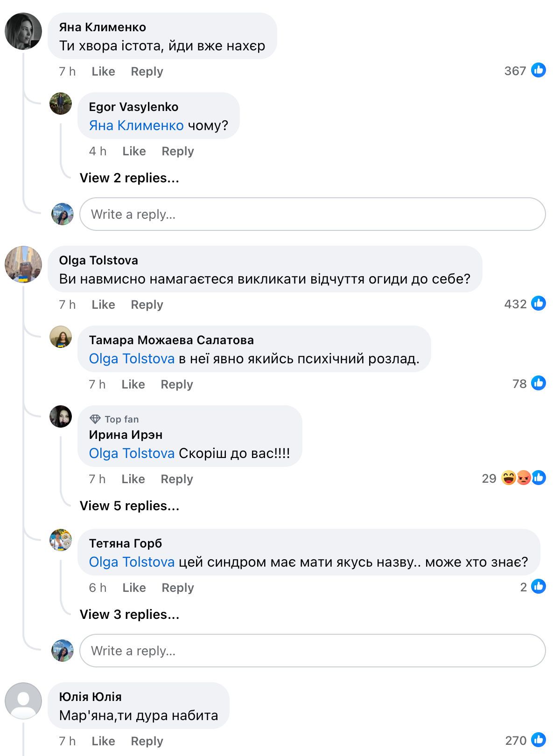This screenshot has height=756, width=553.
Task: Expand View 5 replies under Ирина Ирэн
Action: [129, 506]
